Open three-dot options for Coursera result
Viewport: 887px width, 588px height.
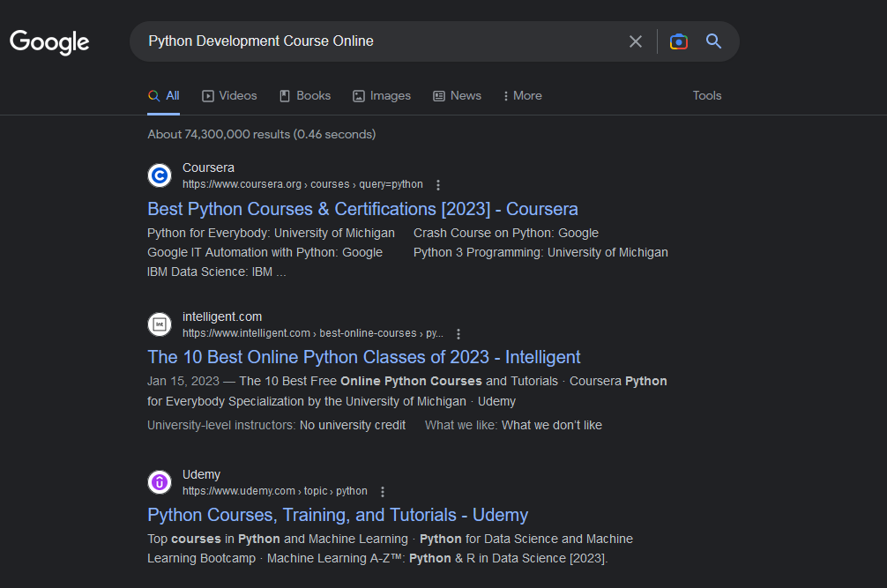(438, 185)
